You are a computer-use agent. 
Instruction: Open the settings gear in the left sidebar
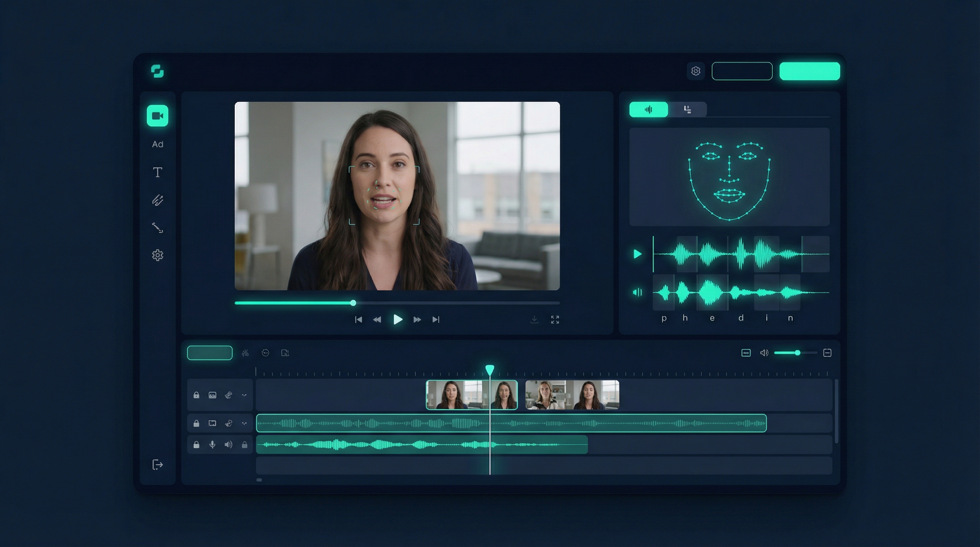pyautogui.click(x=157, y=255)
